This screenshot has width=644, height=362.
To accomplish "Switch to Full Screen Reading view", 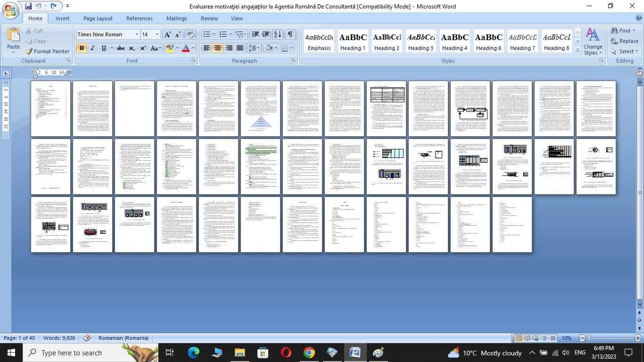I will (x=527, y=338).
